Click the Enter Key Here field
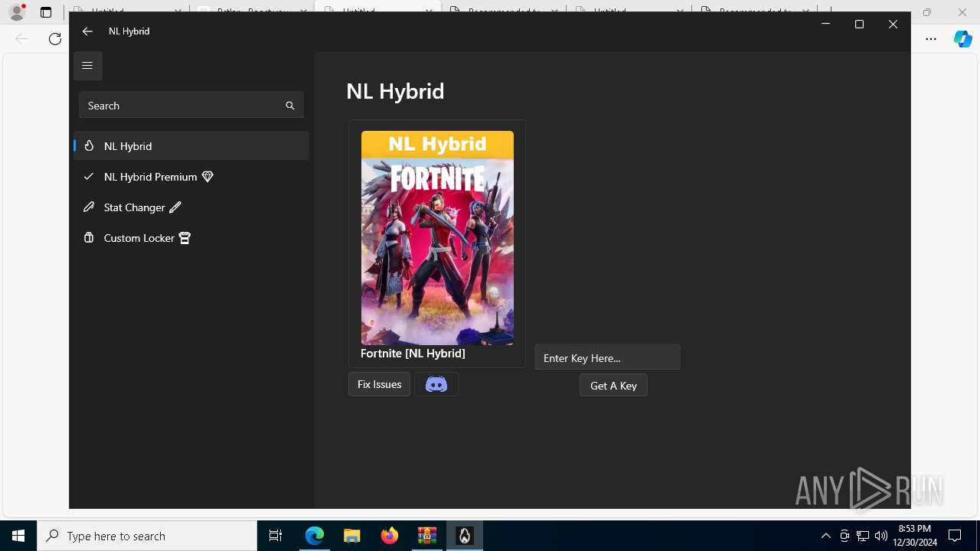 (x=607, y=357)
